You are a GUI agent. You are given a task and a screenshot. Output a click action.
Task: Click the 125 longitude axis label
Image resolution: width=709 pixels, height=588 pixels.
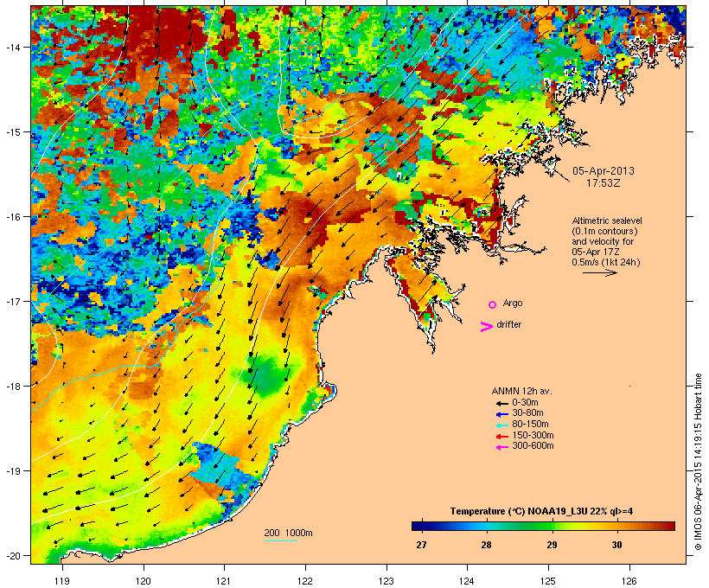tap(548, 581)
